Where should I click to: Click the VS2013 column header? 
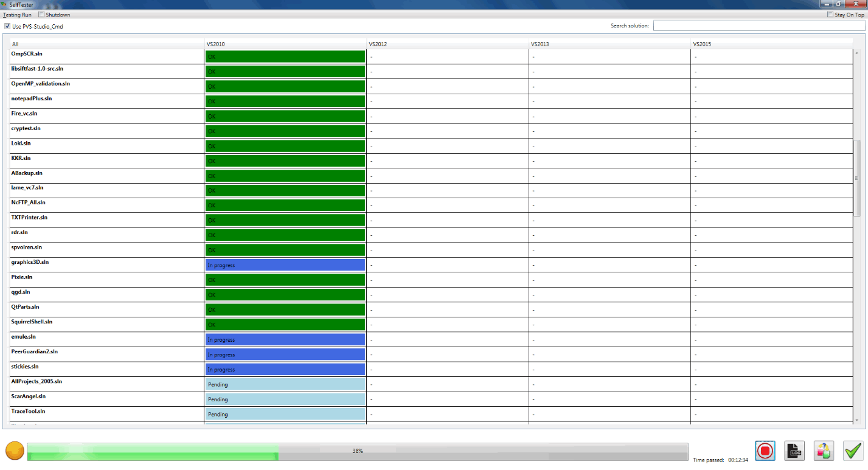pos(609,44)
